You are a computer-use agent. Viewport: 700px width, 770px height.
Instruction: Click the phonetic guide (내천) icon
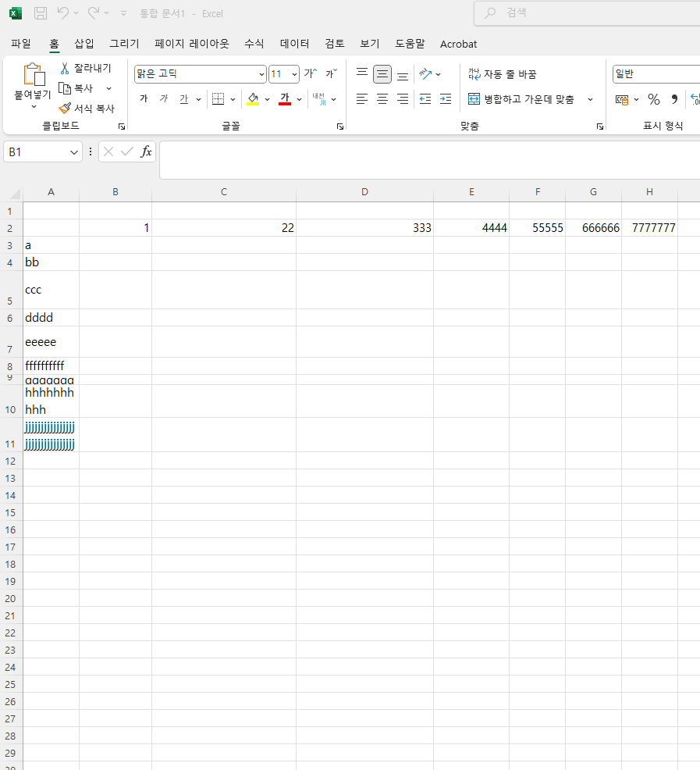(x=320, y=98)
